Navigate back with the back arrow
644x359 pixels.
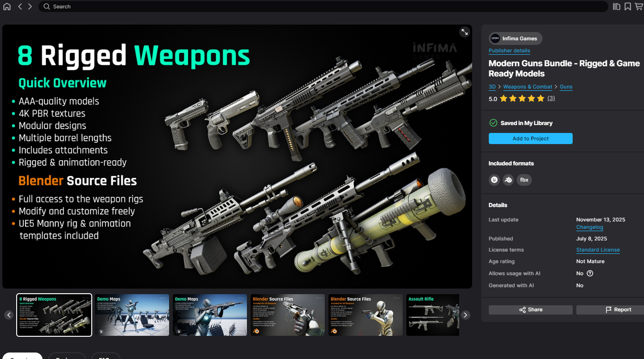(x=20, y=6)
